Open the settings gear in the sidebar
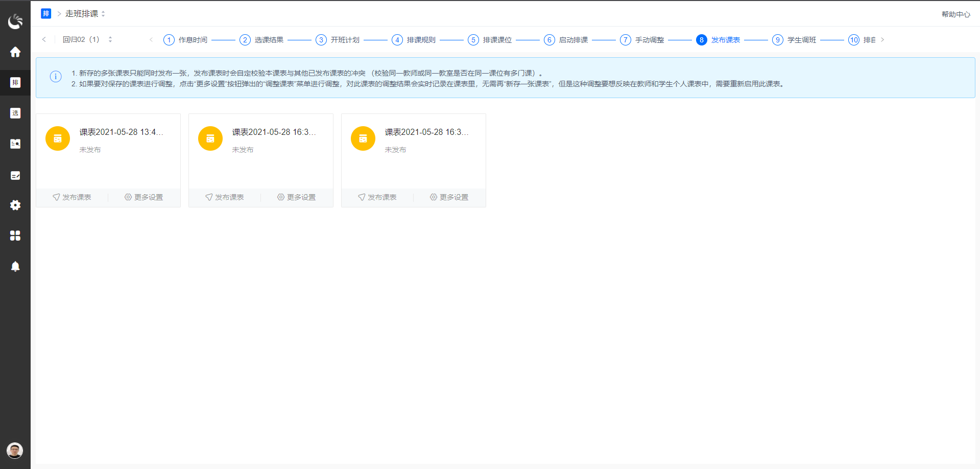 pos(15,205)
